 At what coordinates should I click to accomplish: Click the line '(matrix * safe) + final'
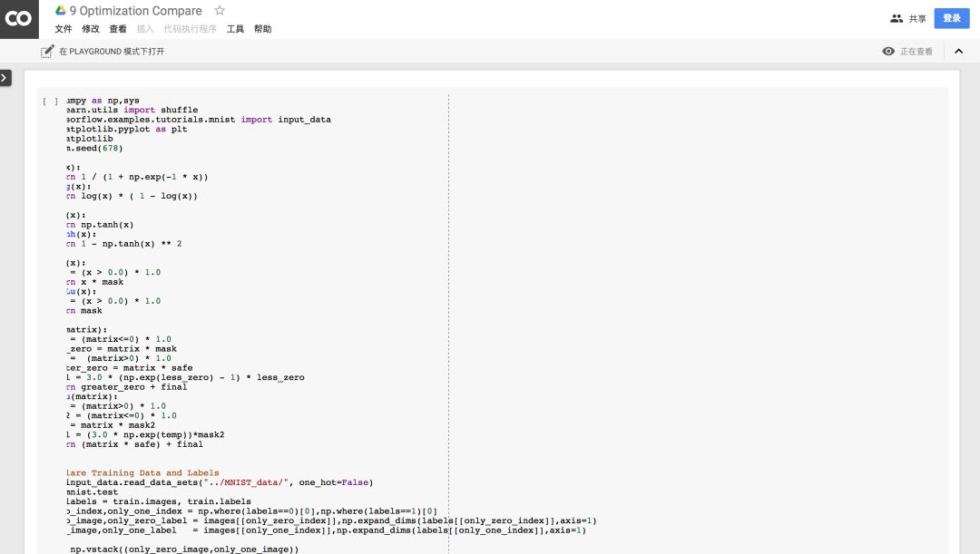tap(135, 444)
